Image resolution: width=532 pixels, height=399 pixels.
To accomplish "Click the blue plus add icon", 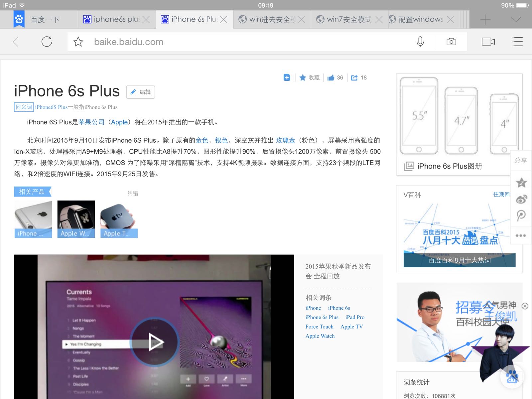I will click(287, 77).
